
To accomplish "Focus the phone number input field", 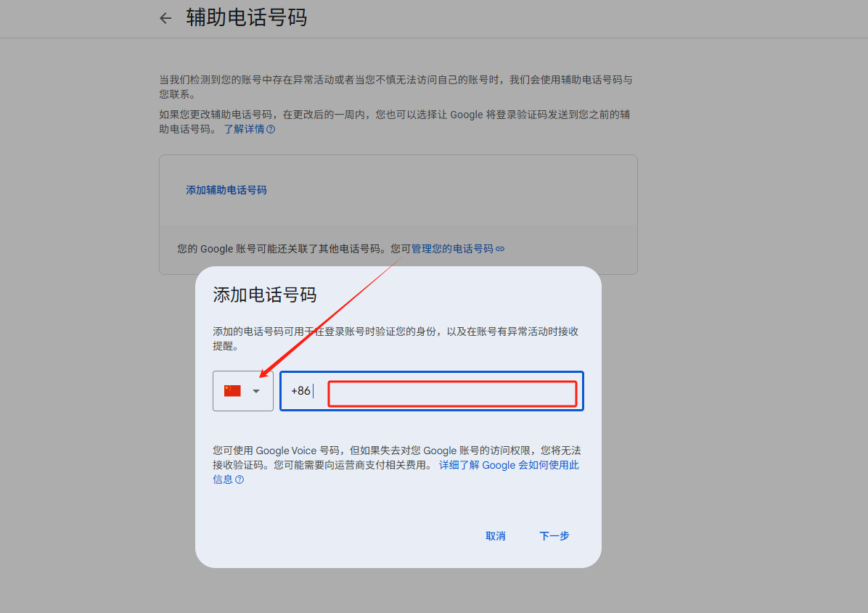I will (x=451, y=393).
